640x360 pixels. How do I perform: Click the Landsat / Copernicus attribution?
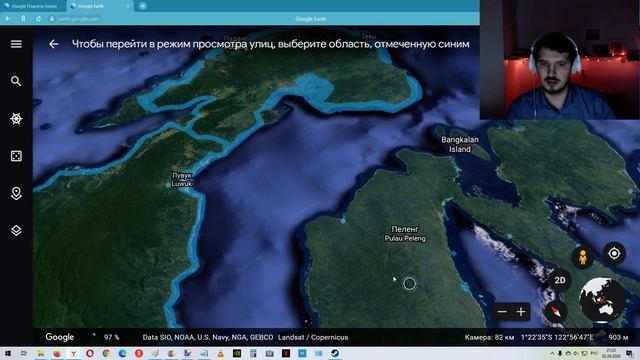pyautogui.click(x=313, y=338)
